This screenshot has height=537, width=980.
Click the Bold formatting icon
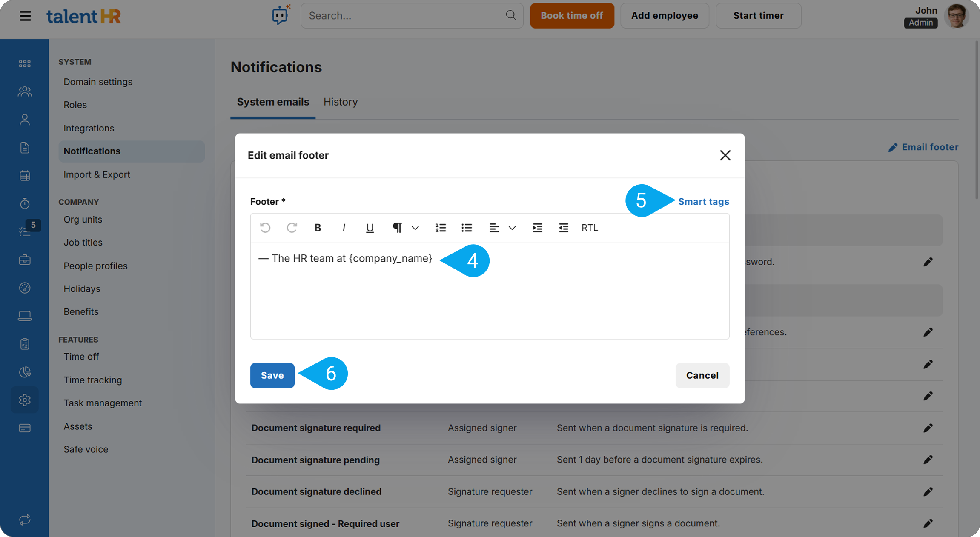coord(318,228)
